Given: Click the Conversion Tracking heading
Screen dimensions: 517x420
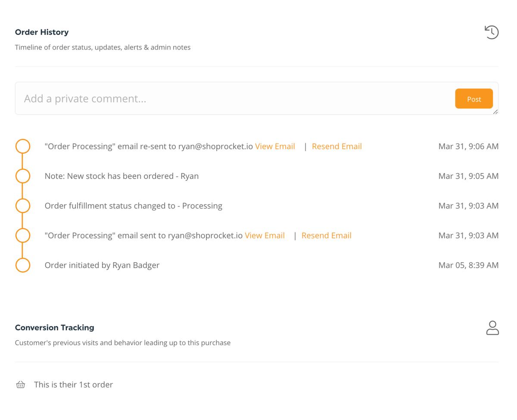Looking at the screenshot, I should (x=55, y=328).
